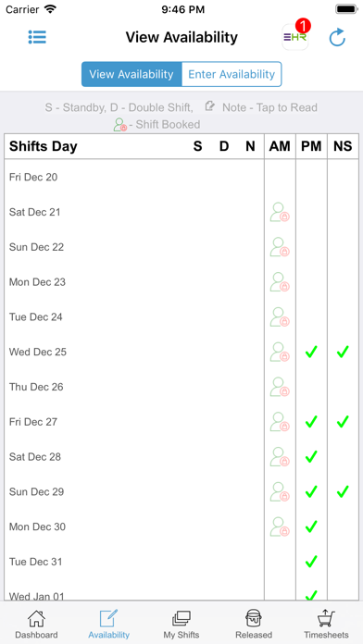Tap shift booked icon for Mon Dec 30

click(x=280, y=526)
